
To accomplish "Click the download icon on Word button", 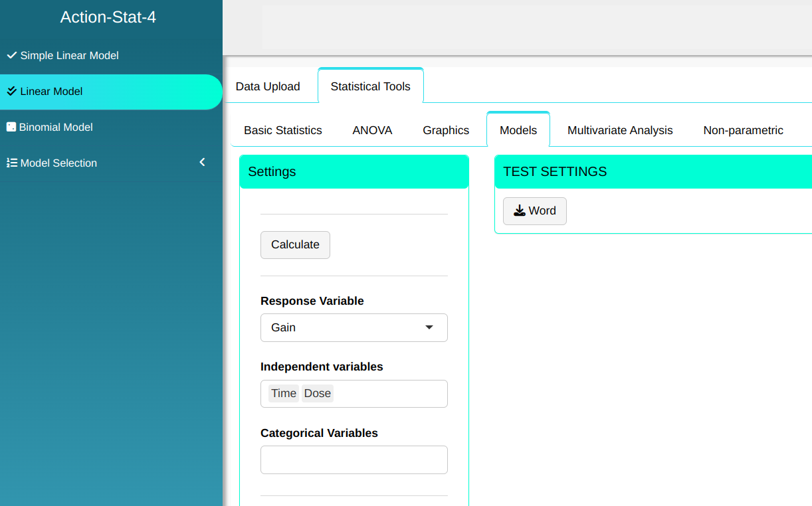I will pos(520,211).
